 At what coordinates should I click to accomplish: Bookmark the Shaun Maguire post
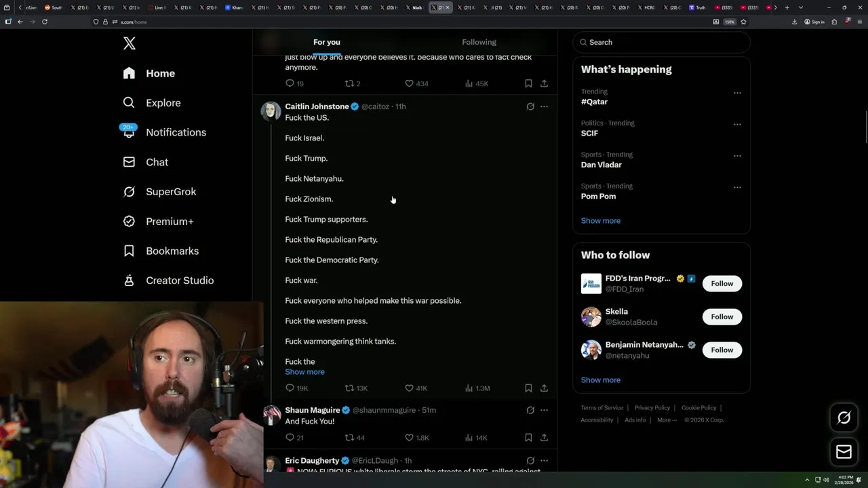coord(528,438)
